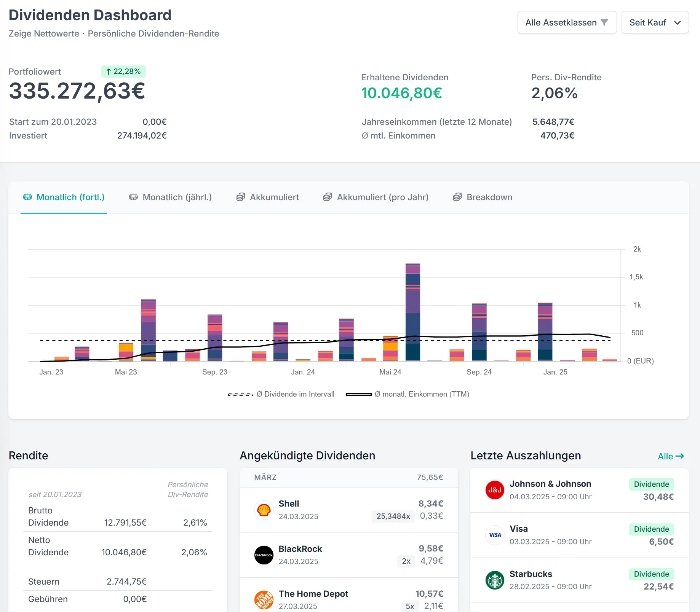Click the Dividende tag on the Visa payout

[651, 529]
